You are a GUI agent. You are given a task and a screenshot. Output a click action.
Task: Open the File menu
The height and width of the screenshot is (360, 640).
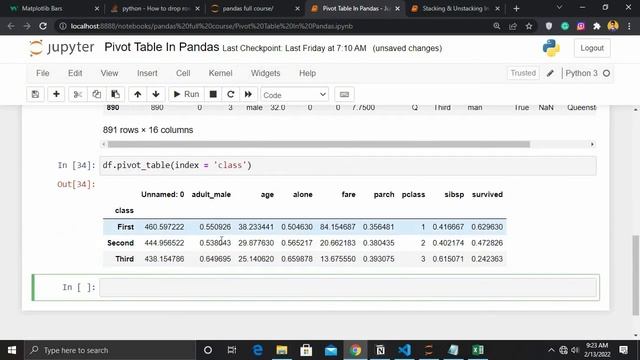pyautogui.click(x=42, y=73)
